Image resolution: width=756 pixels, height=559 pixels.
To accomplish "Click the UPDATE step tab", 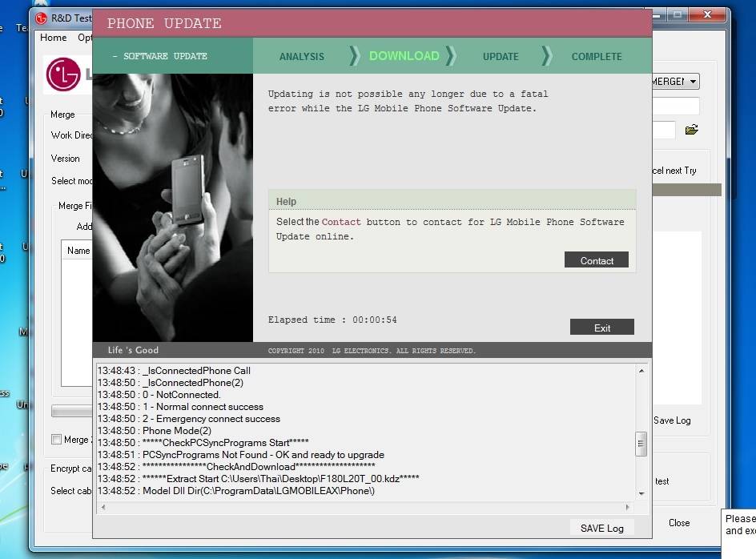I will click(501, 56).
